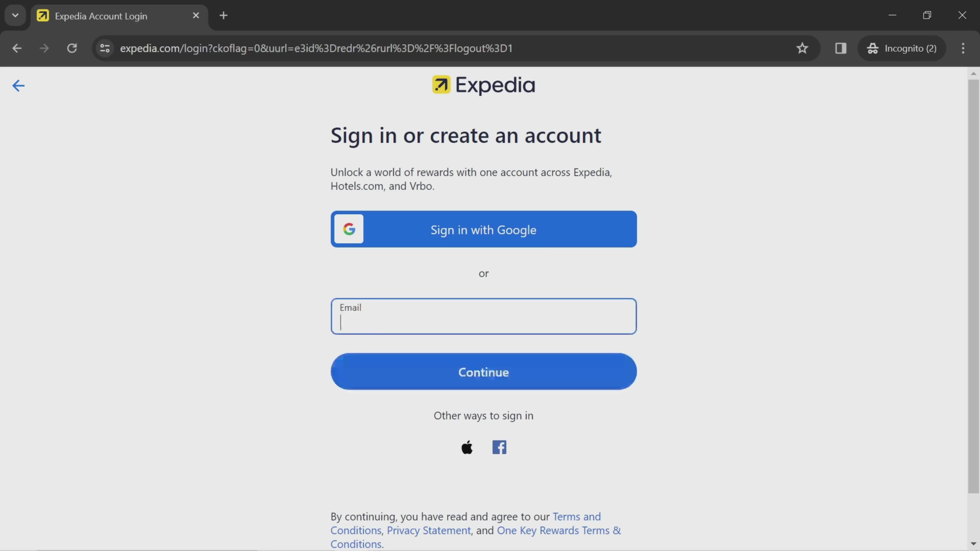The width and height of the screenshot is (980, 551).
Task: Click the Google G logo icon
Action: [349, 229]
